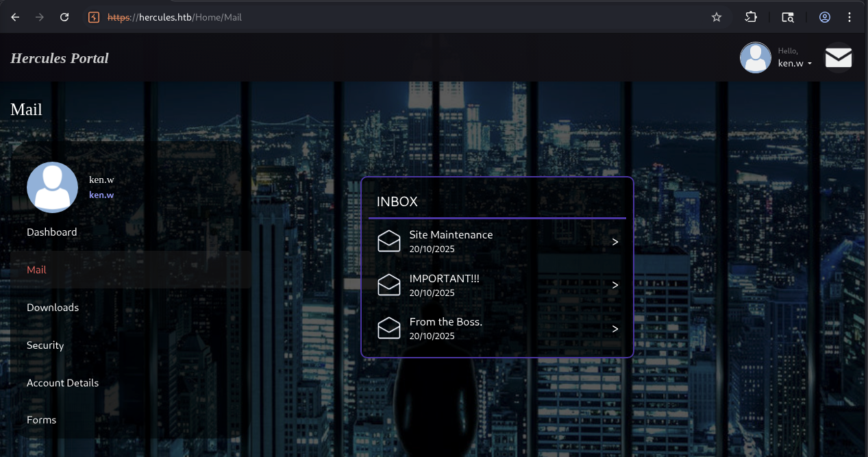Screen dimensions: 868x457
Task: Reload the page using the refresh icon
Action: point(64,17)
